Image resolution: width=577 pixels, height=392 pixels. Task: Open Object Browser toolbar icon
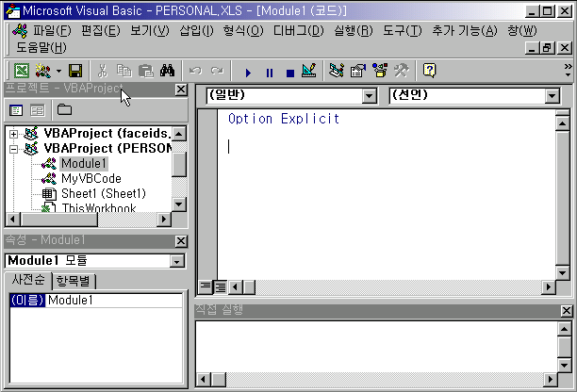pos(380,71)
